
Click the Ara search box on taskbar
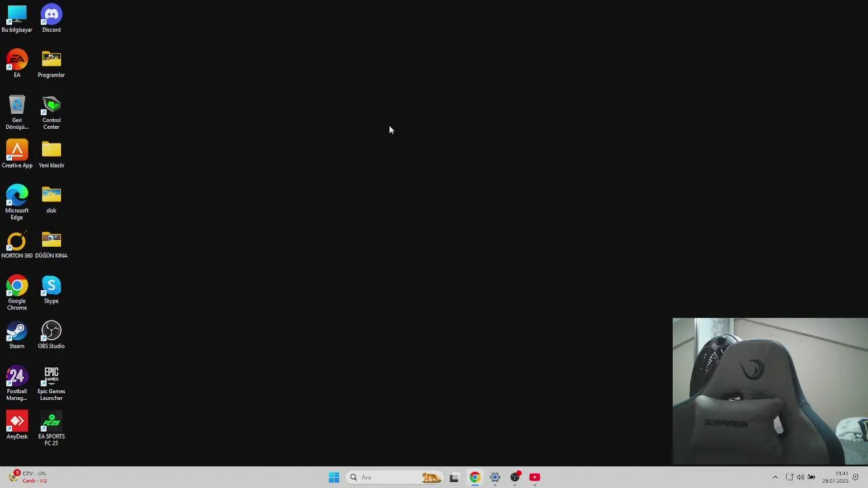click(395, 477)
